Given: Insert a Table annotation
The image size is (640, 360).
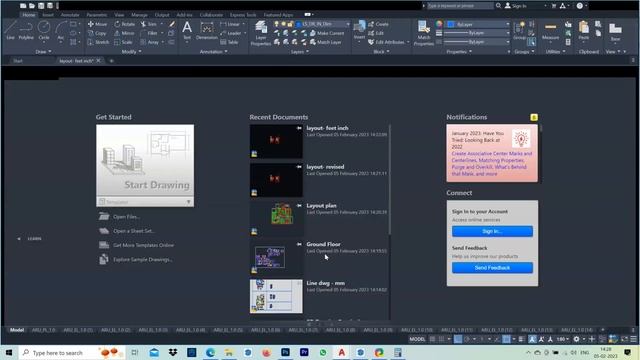Looking at the screenshot, I should coord(229,42).
